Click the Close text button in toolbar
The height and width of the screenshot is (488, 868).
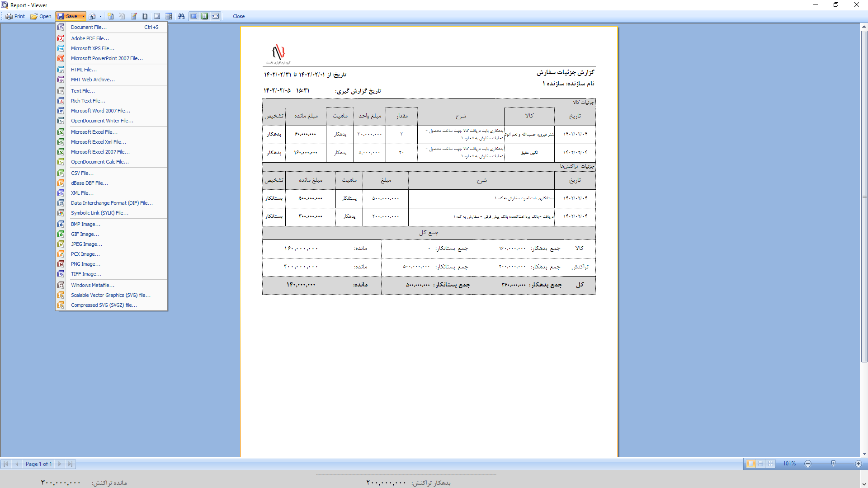tap(239, 16)
